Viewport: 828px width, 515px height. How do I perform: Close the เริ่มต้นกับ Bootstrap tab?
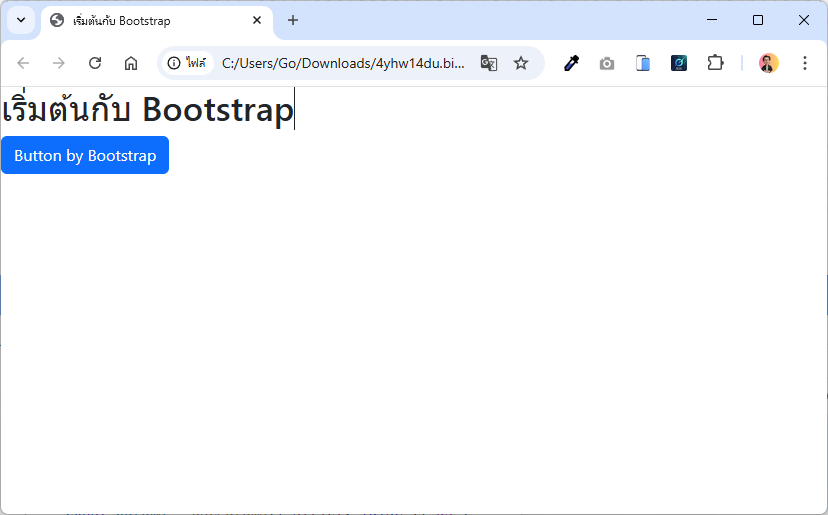(x=257, y=20)
